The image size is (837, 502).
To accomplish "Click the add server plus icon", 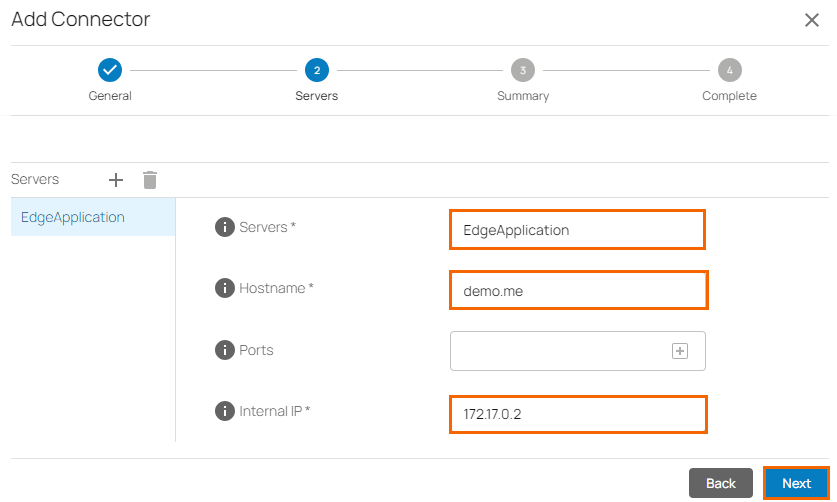I will tap(116, 180).
